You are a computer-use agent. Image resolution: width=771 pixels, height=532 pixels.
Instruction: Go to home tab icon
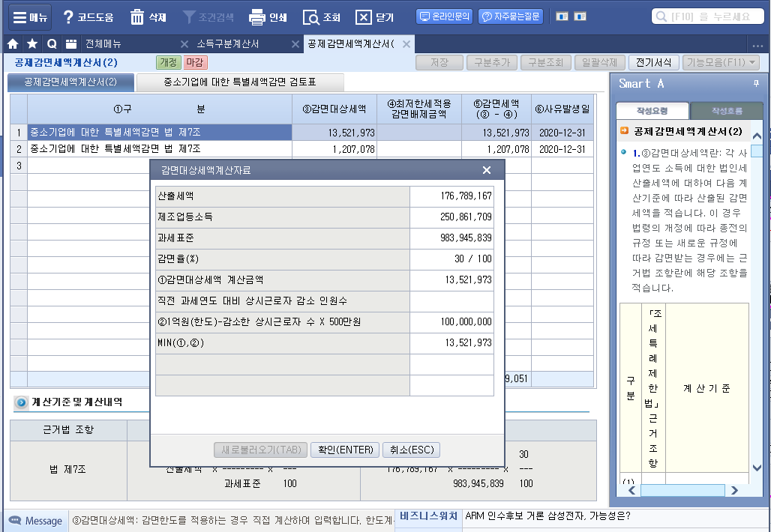(13, 43)
